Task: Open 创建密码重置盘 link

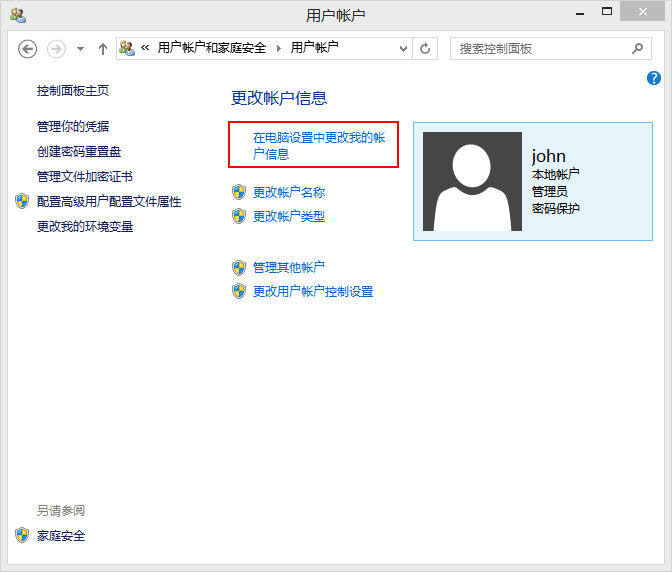Action: click(x=79, y=152)
